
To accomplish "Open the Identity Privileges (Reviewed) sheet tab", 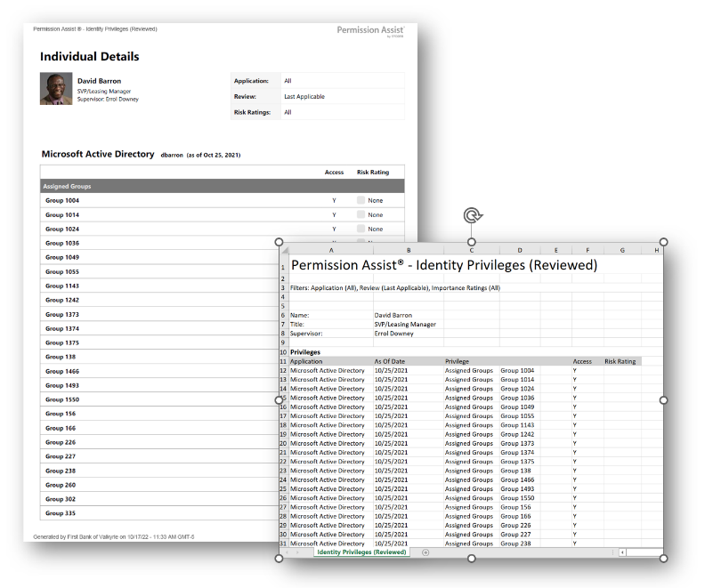I will pos(361,552).
